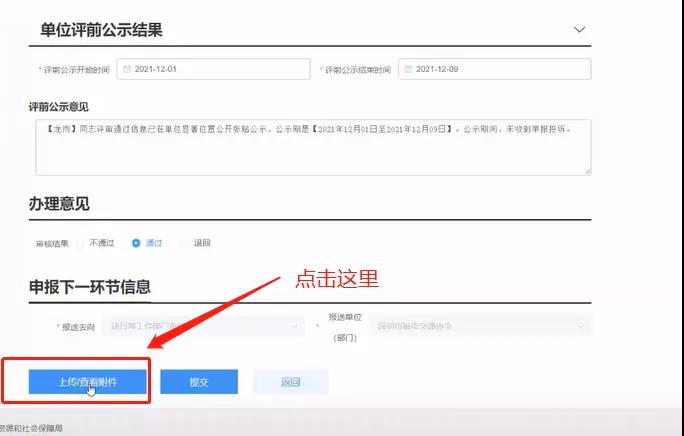684x436 pixels.
Task: Click the 上传/查看附件 button
Action: pos(88,382)
